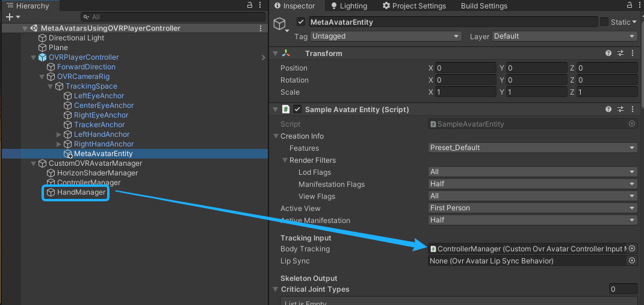644x305 pixels.
Task: Collapse Critical Joint Types list
Action: click(275, 289)
